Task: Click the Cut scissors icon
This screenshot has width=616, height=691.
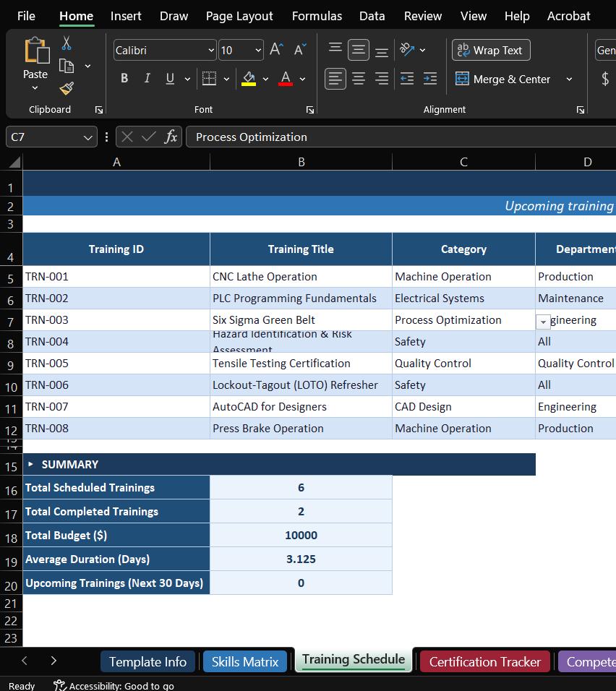Action: tap(67, 43)
